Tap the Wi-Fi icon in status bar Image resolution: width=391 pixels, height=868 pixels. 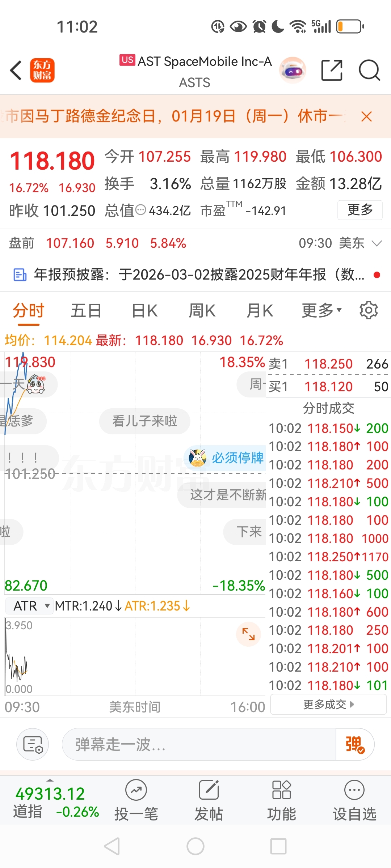click(298, 26)
